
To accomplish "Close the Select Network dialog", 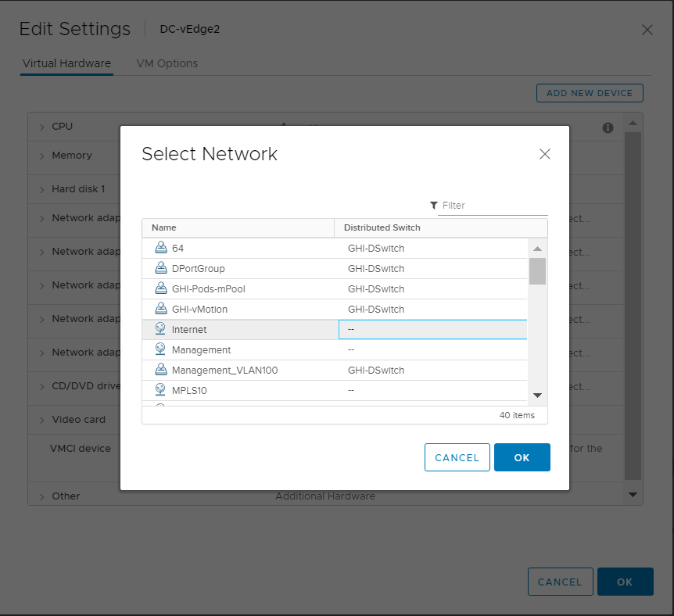I will pos(545,154).
